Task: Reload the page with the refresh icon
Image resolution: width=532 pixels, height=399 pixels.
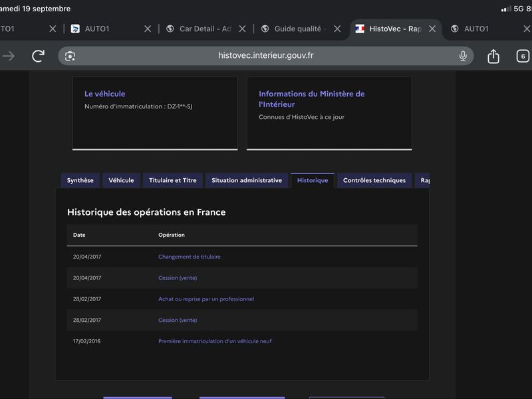Action: point(38,56)
